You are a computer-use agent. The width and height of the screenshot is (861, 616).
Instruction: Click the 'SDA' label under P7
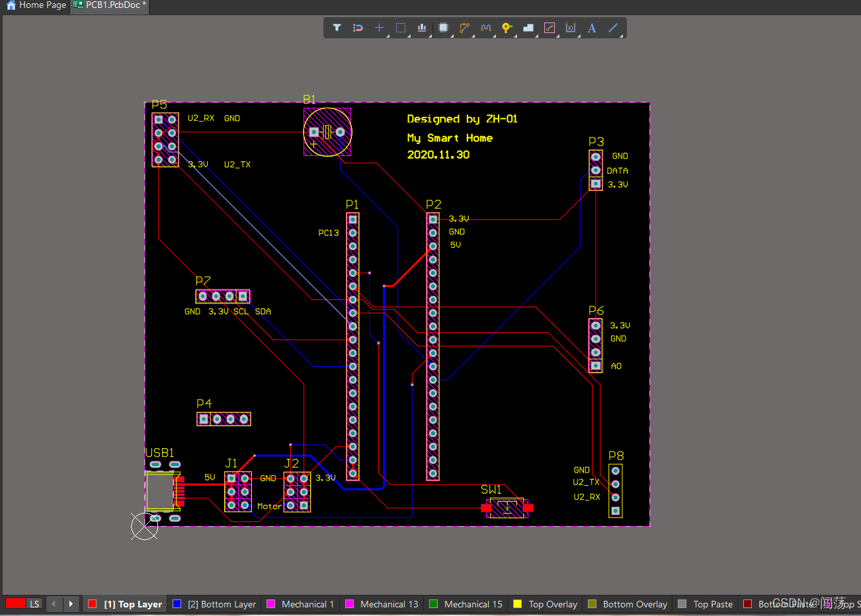click(x=263, y=311)
